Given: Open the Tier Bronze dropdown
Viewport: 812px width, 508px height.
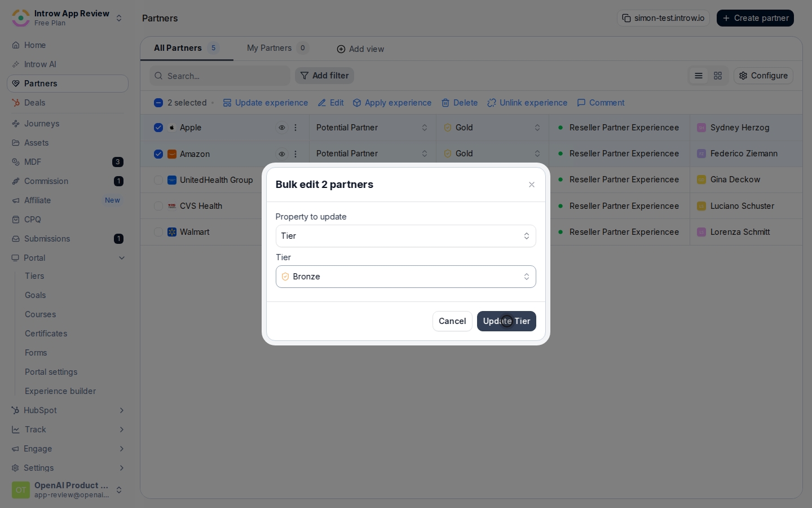Looking at the screenshot, I should click(406, 277).
